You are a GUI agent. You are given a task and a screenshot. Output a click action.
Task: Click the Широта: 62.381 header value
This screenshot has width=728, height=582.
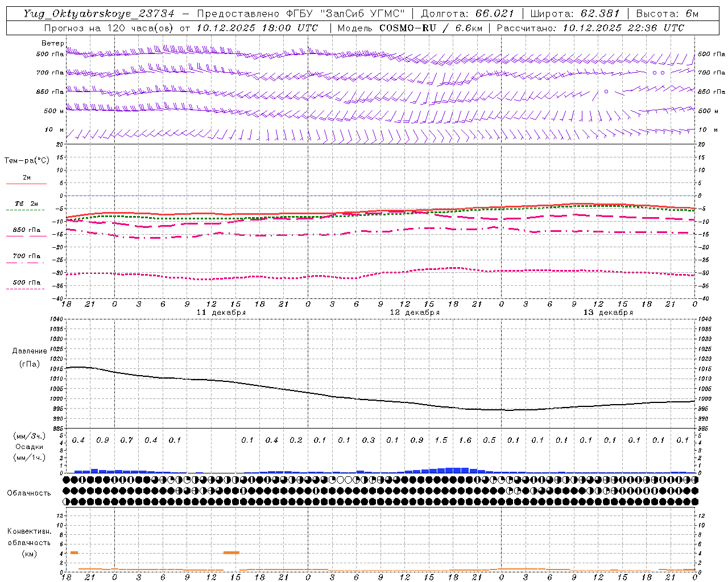point(575,14)
